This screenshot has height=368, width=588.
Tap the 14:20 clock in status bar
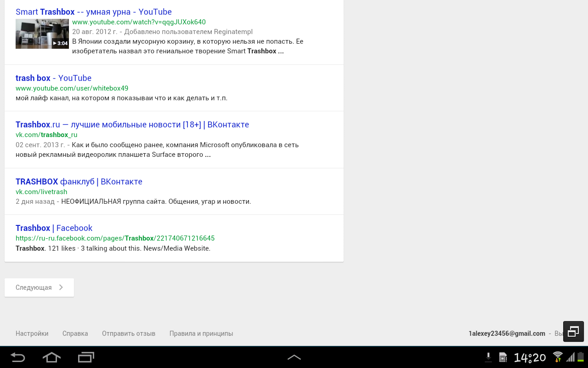pos(530,357)
